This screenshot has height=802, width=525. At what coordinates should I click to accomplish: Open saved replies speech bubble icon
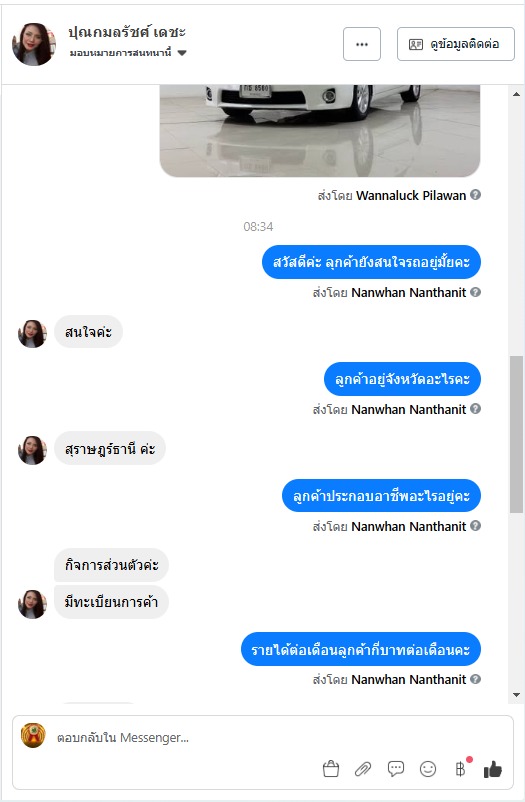point(396,768)
